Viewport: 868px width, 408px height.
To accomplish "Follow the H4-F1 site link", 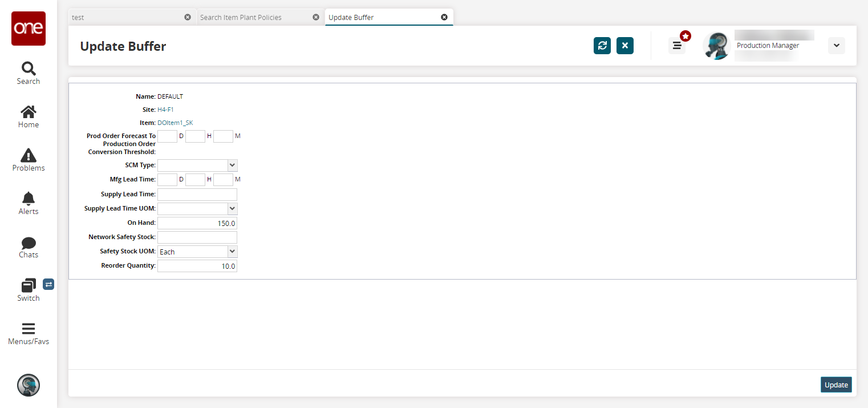I will 165,110.
